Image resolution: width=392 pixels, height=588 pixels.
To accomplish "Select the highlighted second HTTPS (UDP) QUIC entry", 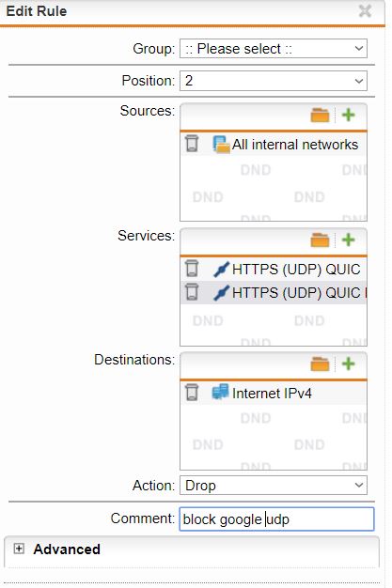I will pos(299,292).
